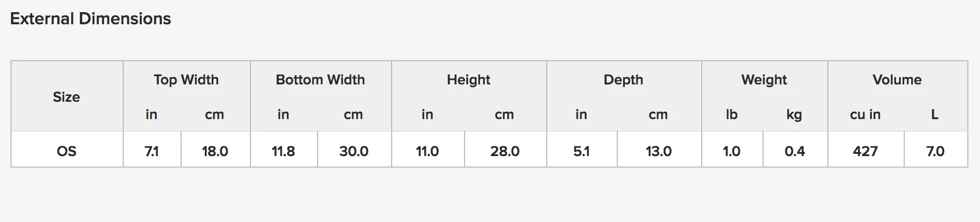Screen dimensions: 980x222
Task: Select the Size column header
Action: [67, 97]
